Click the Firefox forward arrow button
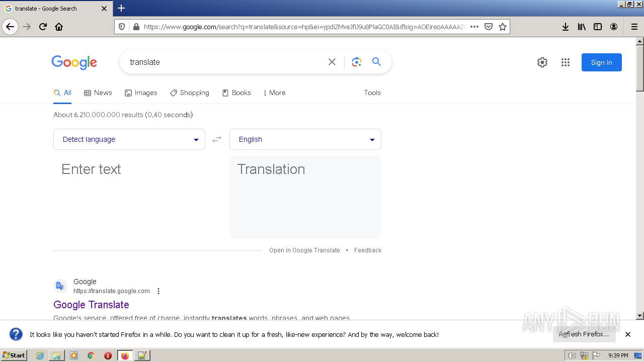644x362 pixels. (x=27, y=27)
